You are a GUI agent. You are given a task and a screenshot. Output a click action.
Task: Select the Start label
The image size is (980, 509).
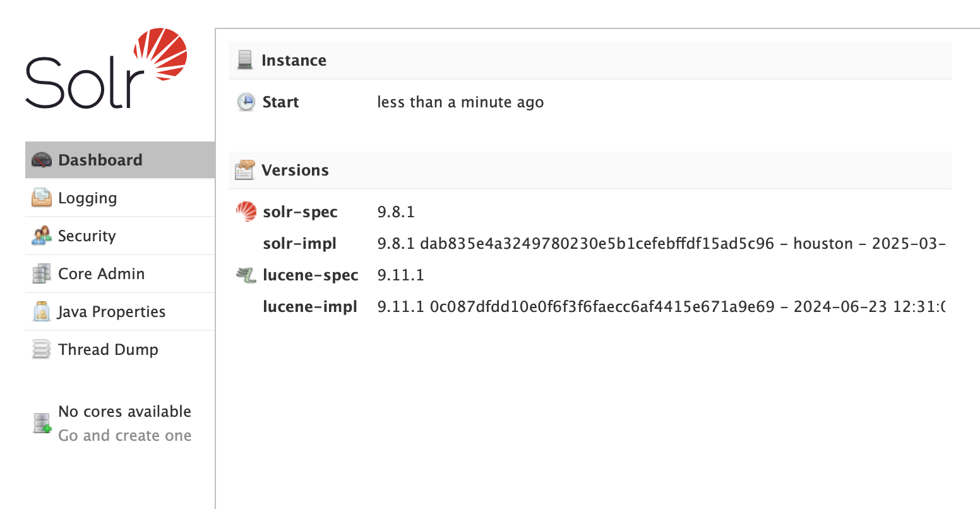(x=280, y=102)
